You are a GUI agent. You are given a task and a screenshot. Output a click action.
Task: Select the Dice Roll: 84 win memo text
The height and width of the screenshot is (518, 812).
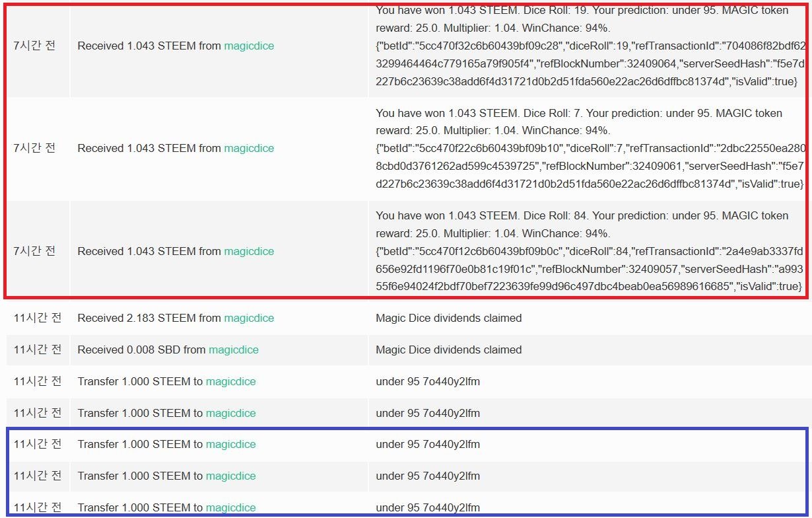(590, 251)
